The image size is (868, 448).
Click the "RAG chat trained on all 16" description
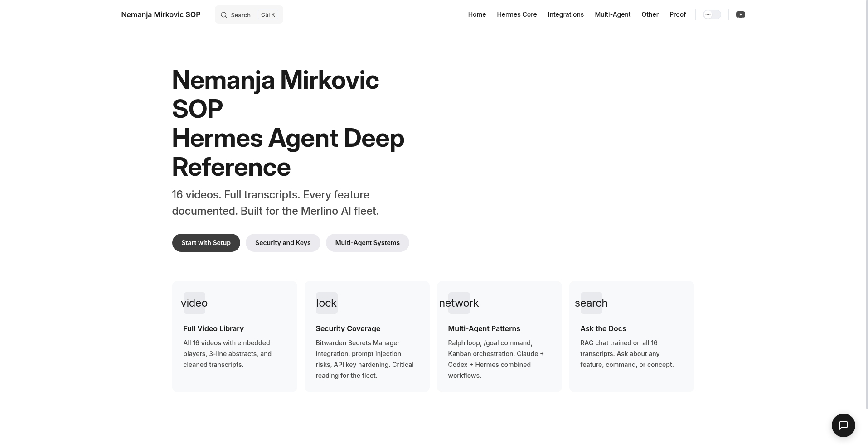click(x=627, y=354)
